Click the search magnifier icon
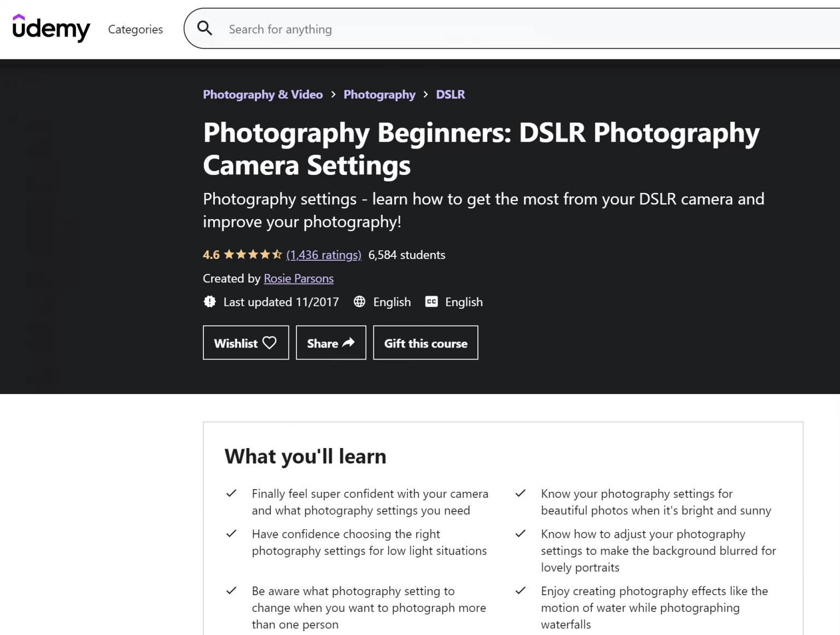This screenshot has width=840, height=635. tap(205, 28)
